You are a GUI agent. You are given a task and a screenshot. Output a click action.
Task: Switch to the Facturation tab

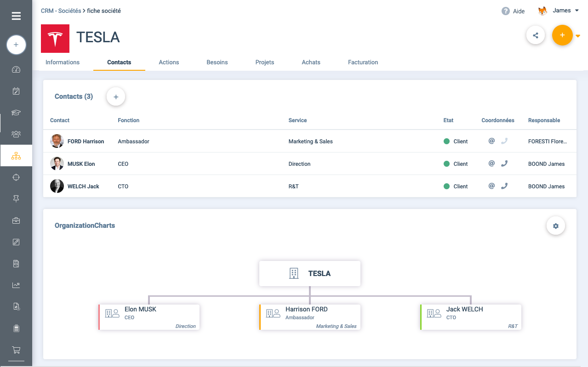click(363, 62)
